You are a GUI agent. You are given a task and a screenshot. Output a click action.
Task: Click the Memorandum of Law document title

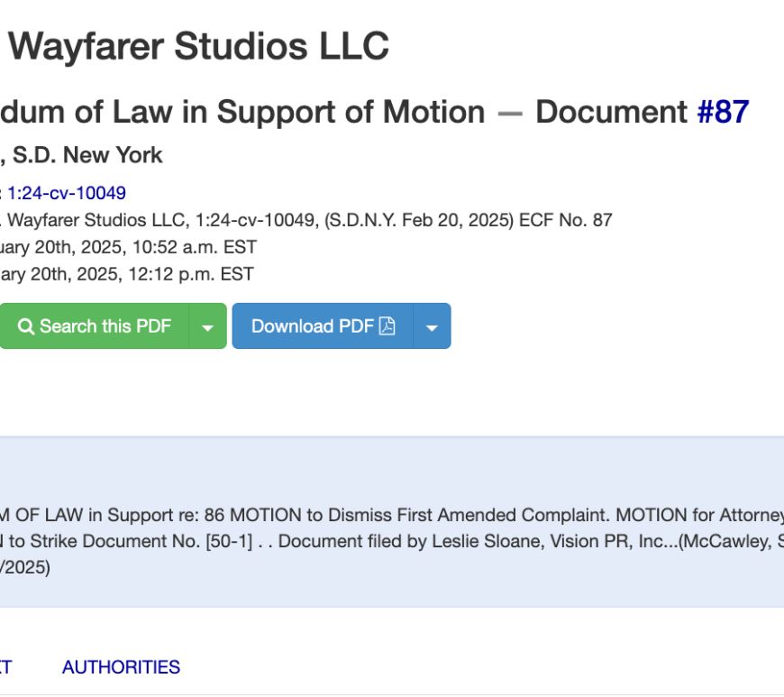pos(243,113)
